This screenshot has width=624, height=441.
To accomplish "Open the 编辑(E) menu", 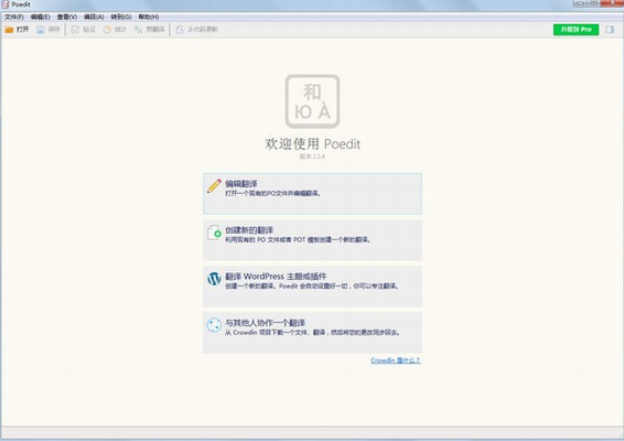I will pos(40,17).
